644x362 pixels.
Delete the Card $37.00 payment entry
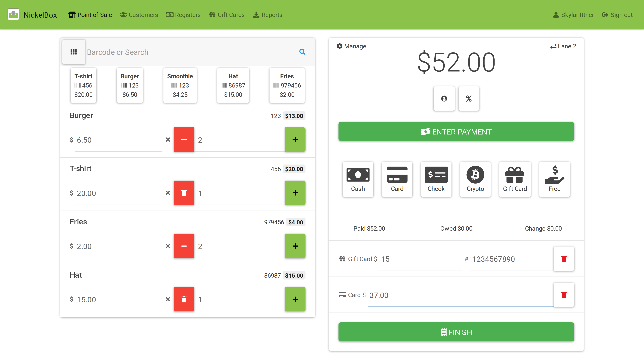click(564, 295)
